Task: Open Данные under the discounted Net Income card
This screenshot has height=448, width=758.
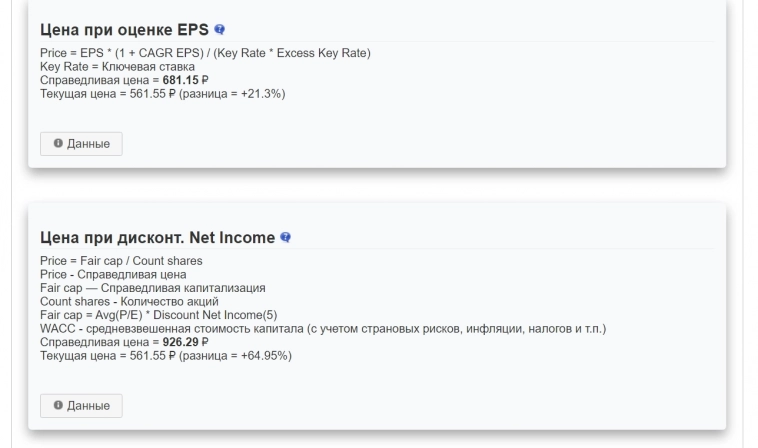Action: tap(81, 406)
